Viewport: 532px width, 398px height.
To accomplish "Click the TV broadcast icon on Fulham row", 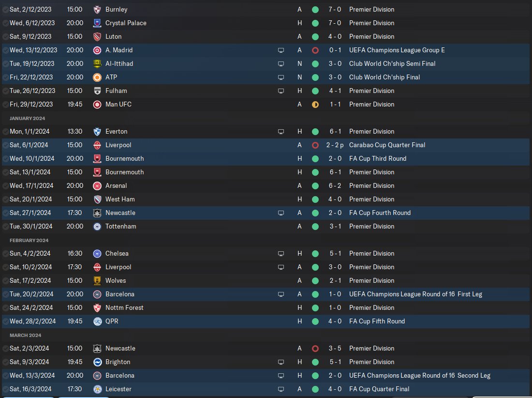I will pos(281,91).
